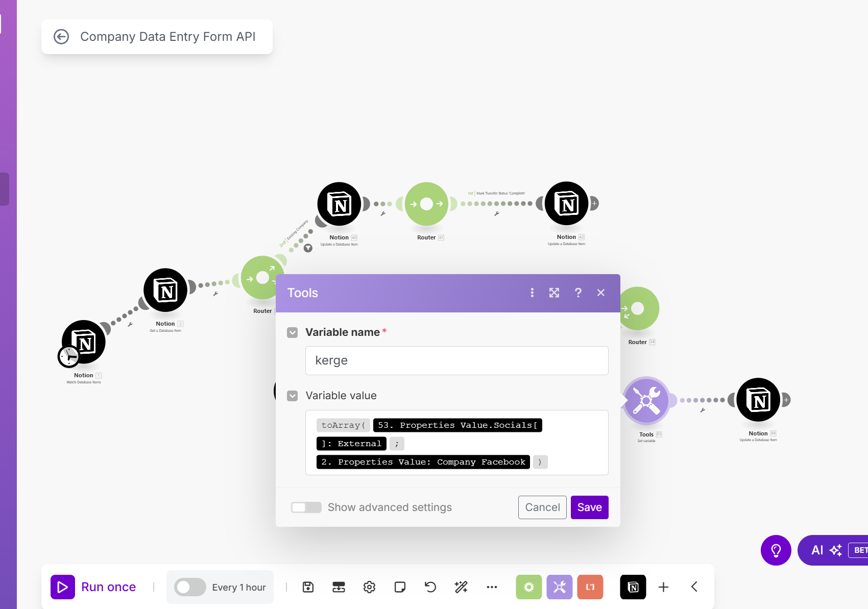This screenshot has height=609, width=868.
Task: Click the filter icon on the Existing Company route
Action: (x=308, y=248)
